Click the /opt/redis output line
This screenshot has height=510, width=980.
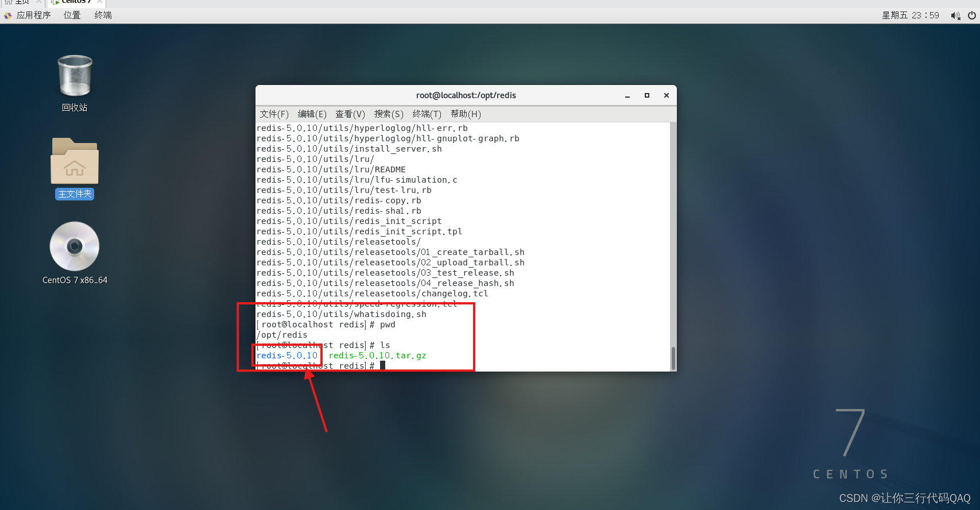tap(282, 335)
